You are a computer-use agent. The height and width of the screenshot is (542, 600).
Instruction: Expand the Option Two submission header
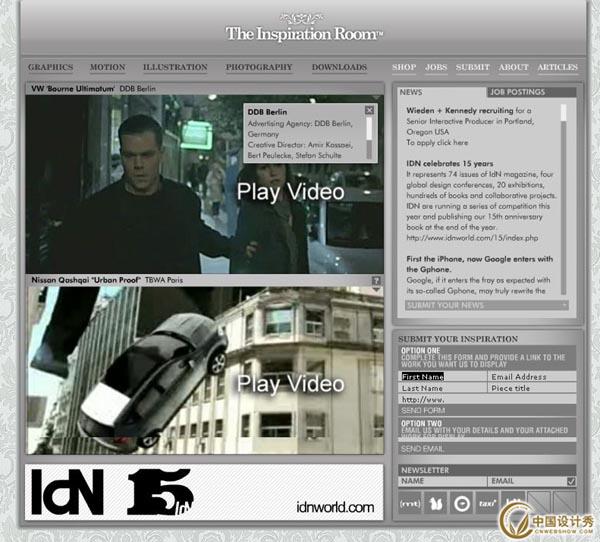pyautogui.click(x=487, y=428)
